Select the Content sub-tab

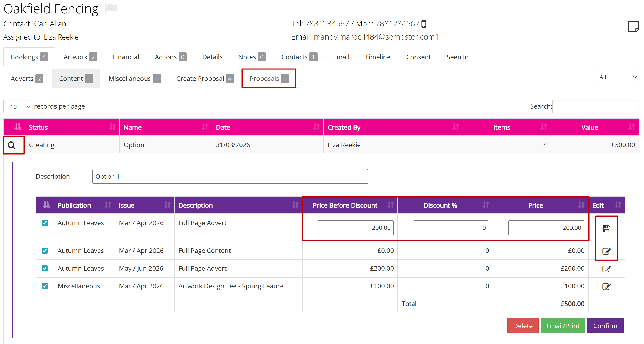tap(76, 79)
